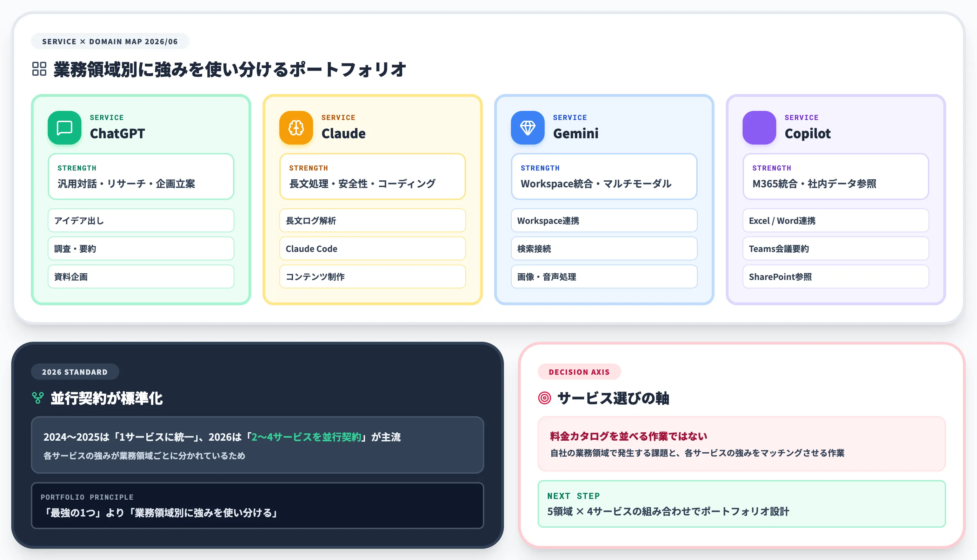Click the 検索接続 item
The width and height of the screenshot is (977, 560).
pos(604,248)
